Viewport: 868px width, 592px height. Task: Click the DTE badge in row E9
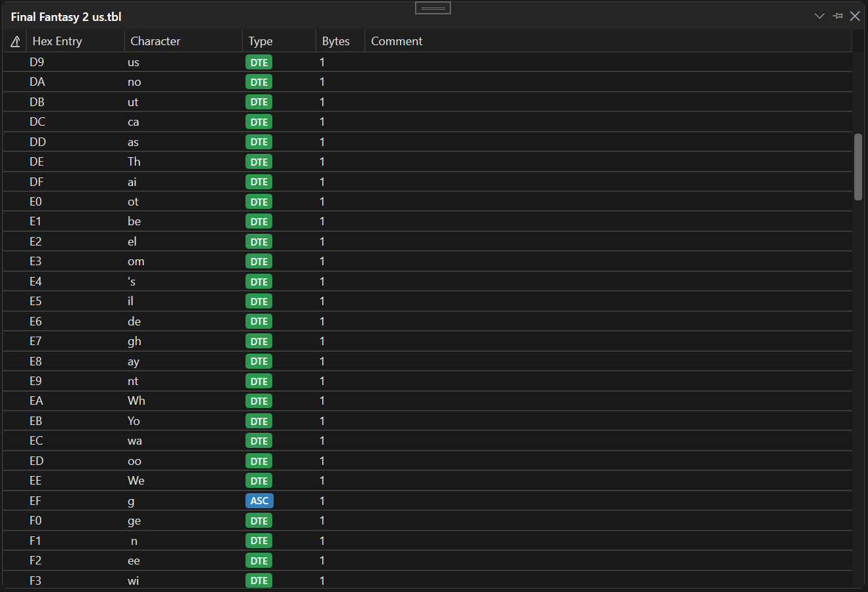(259, 381)
